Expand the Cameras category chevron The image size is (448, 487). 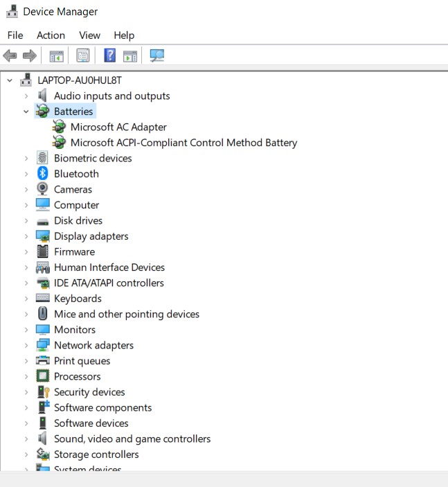[x=26, y=189]
